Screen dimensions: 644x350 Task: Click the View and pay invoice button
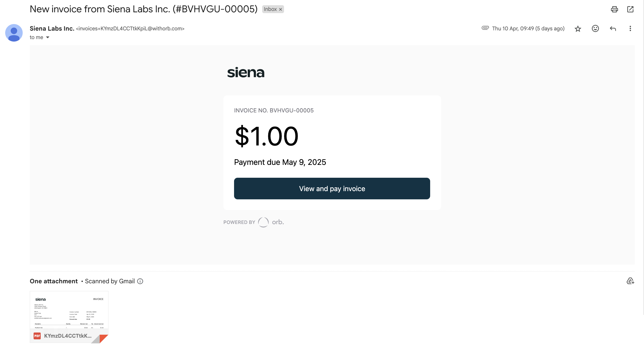[x=332, y=188]
